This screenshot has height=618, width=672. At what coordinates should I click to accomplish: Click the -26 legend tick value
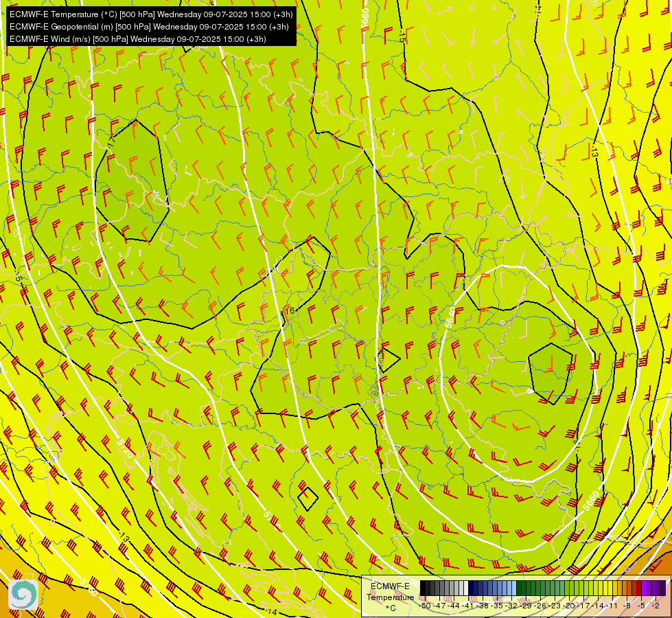pos(540,606)
